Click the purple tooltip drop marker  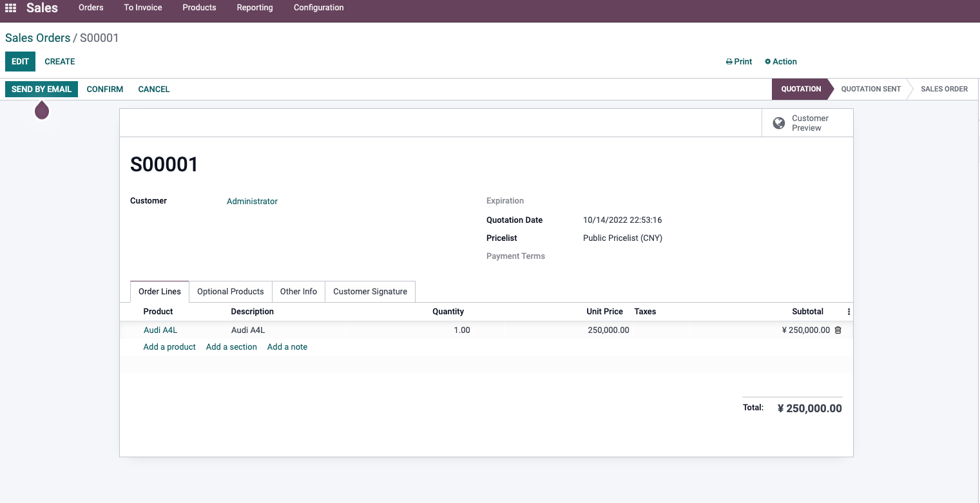click(x=42, y=111)
